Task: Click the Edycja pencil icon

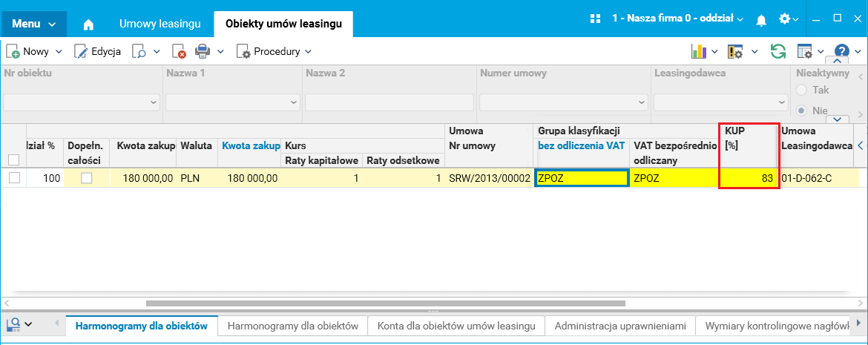Action: pos(81,51)
